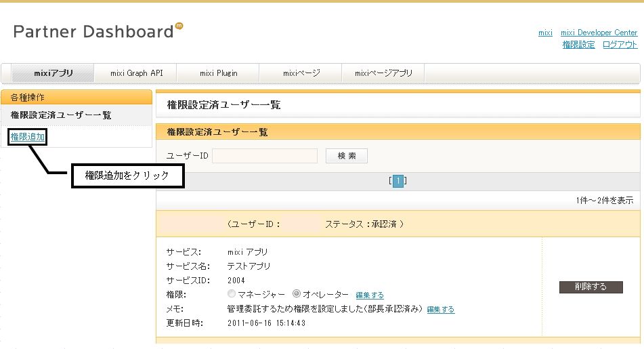Go to page 1 in the pagination
Screen dimensions: 644x349
pos(398,181)
